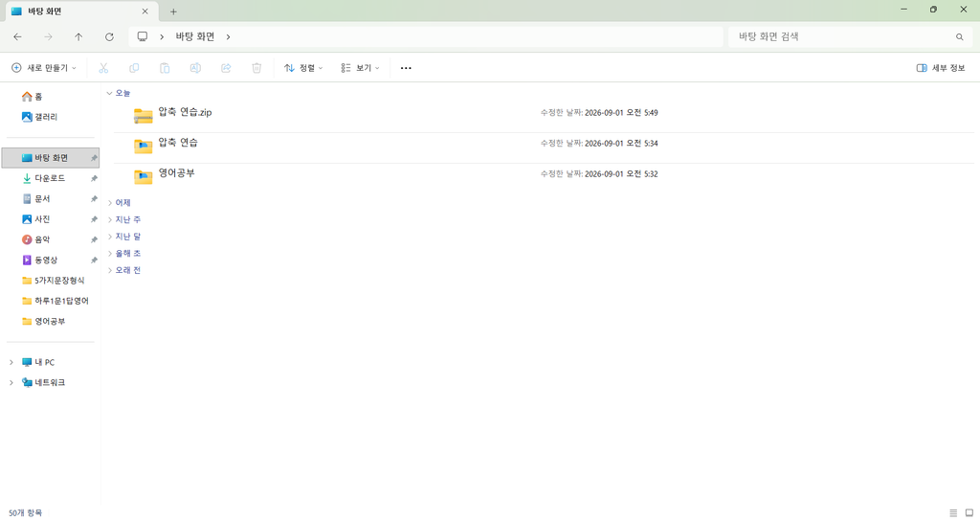Expand the 지난 달 group
980x521 pixels.
[x=109, y=237]
